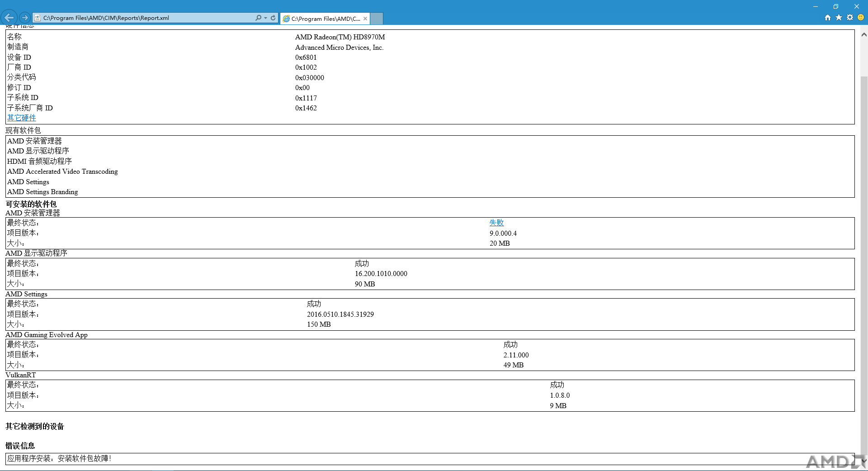Click the vendor ID value 0x1002
The image size is (868, 471).
pyautogui.click(x=306, y=67)
